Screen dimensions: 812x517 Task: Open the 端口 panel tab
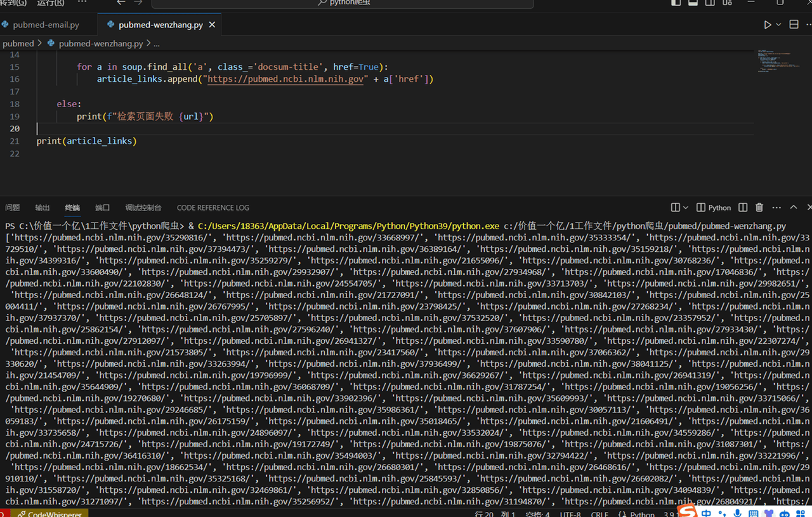(x=103, y=207)
